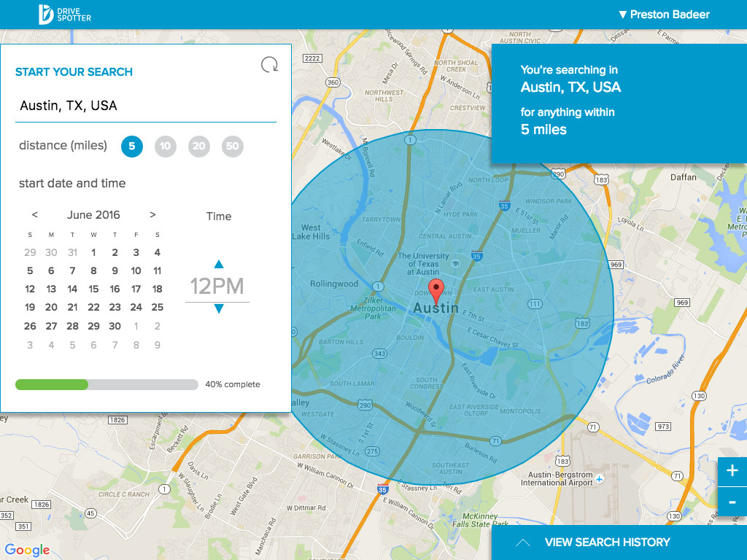Click the Austin, TX, USA location field
This screenshot has height=560, width=747.
click(x=146, y=106)
